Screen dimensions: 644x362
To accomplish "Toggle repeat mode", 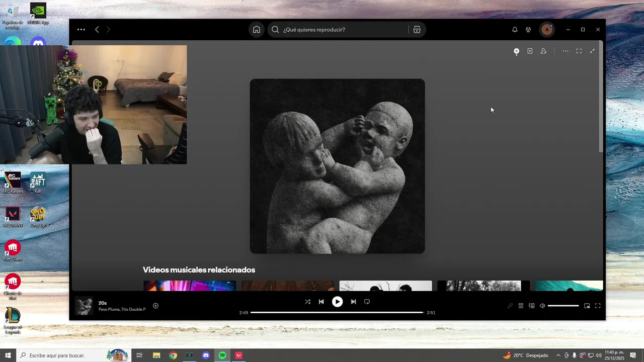I will [x=367, y=302].
